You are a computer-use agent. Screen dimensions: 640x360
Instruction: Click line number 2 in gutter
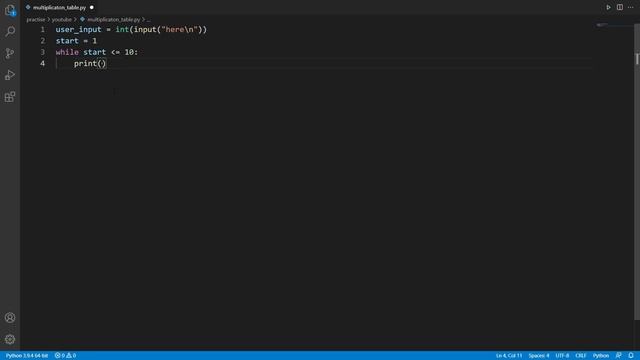tap(42, 41)
